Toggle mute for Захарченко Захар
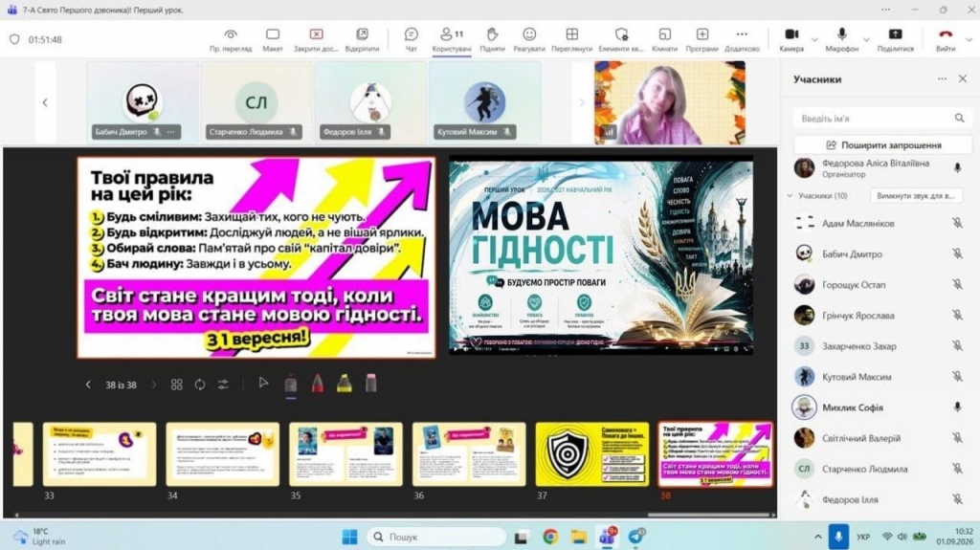The height and width of the screenshot is (550, 980). point(957,345)
